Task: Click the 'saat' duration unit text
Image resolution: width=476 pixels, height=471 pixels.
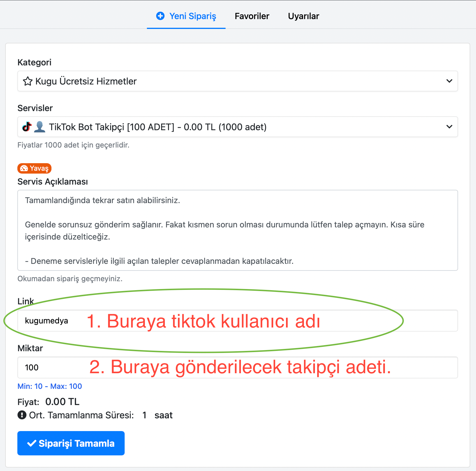Action: click(163, 415)
